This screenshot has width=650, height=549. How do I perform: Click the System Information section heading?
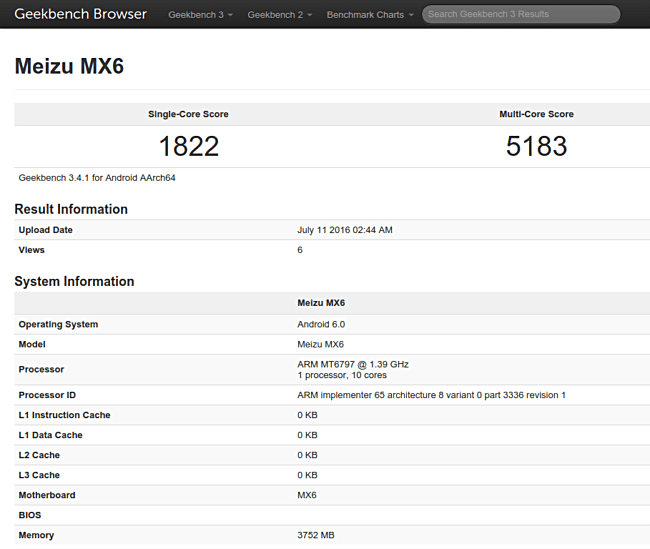click(x=74, y=281)
